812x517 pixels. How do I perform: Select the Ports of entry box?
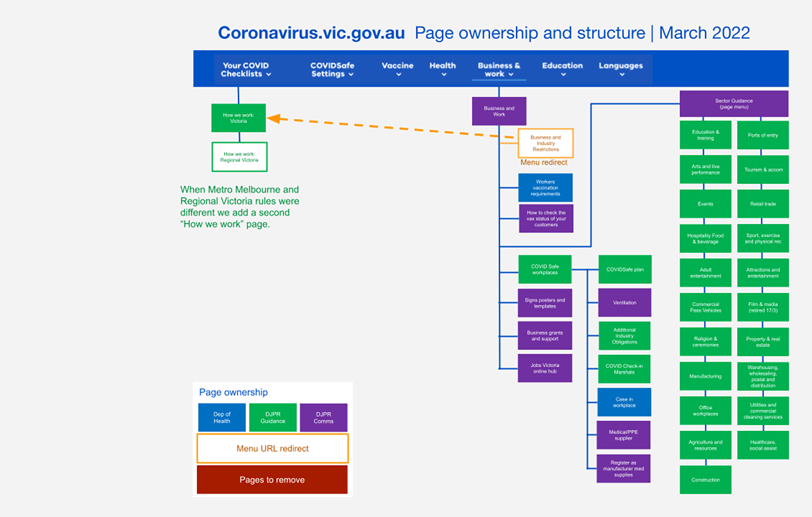point(763,135)
